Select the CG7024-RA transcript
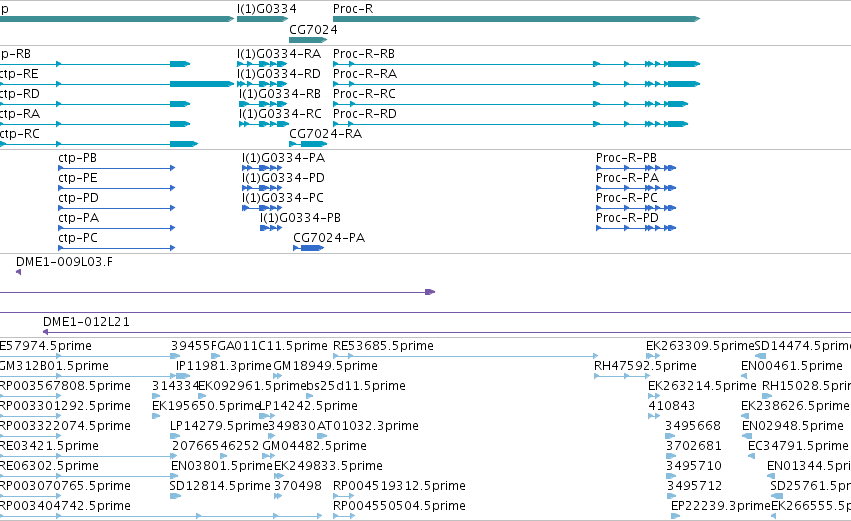Screen dimensions: 851x521 pos(325,134)
